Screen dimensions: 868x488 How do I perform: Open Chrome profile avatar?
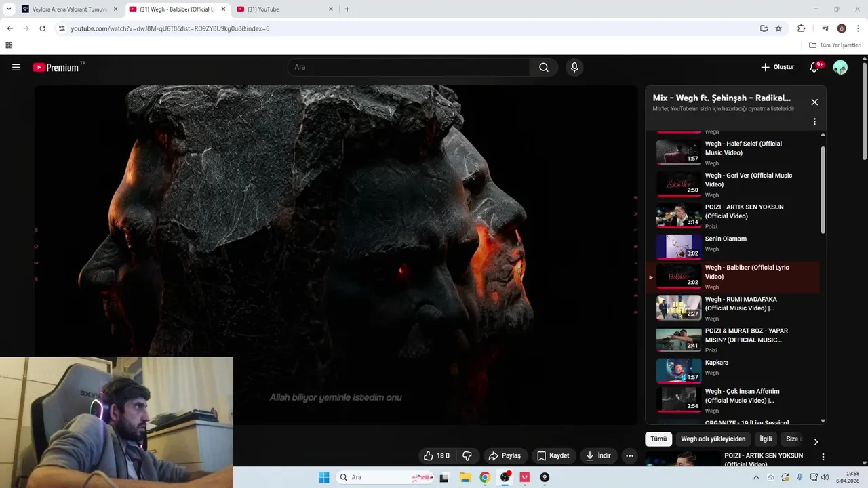coord(842,28)
